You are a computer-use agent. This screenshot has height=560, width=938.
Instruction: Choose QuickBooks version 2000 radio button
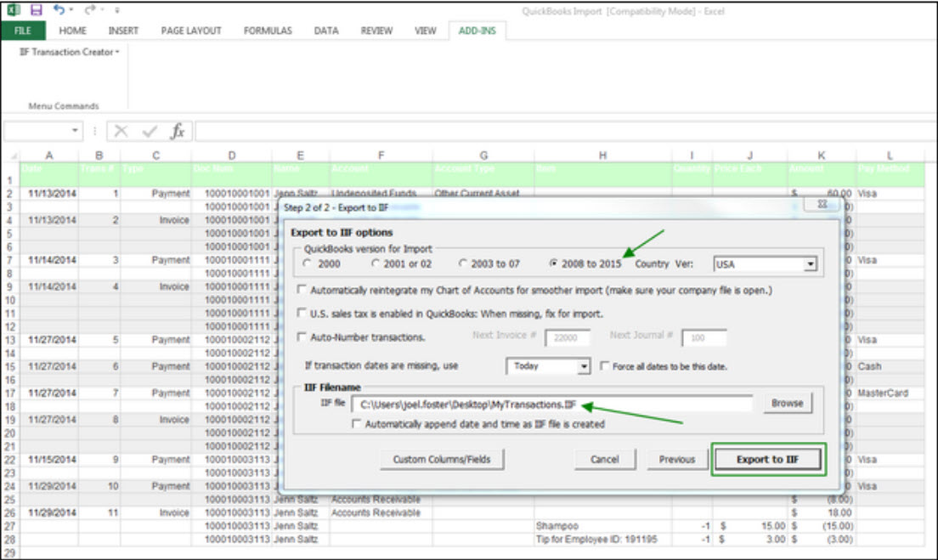[x=308, y=263]
